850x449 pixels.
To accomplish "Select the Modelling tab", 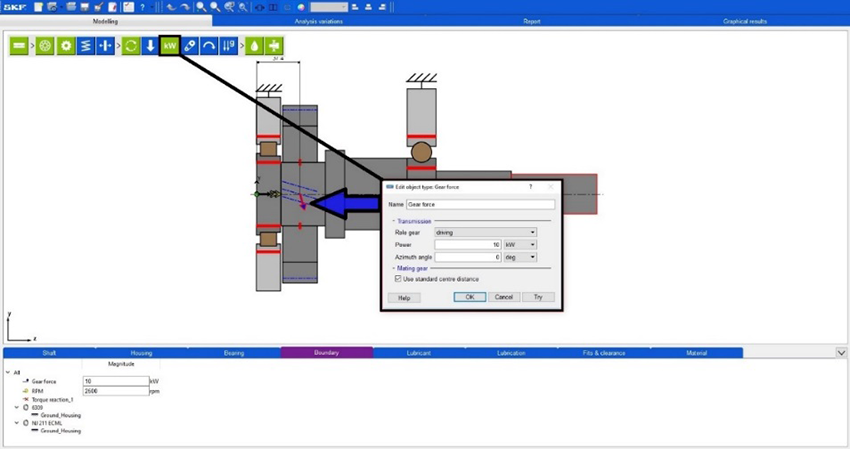I will (105, 21).
